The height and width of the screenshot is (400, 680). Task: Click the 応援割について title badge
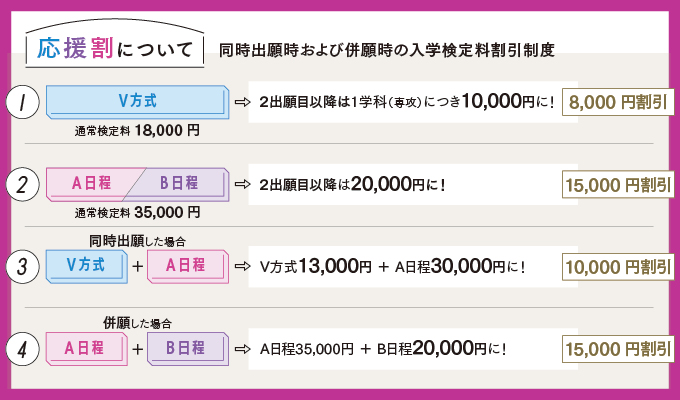click(x=114, y=46)
